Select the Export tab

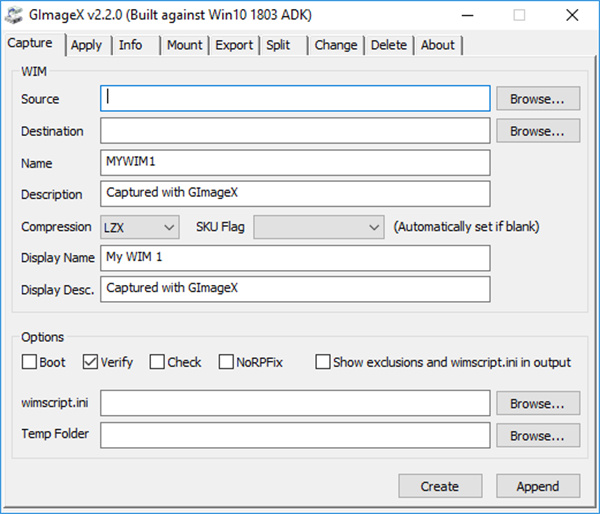(x=234, y=45)
